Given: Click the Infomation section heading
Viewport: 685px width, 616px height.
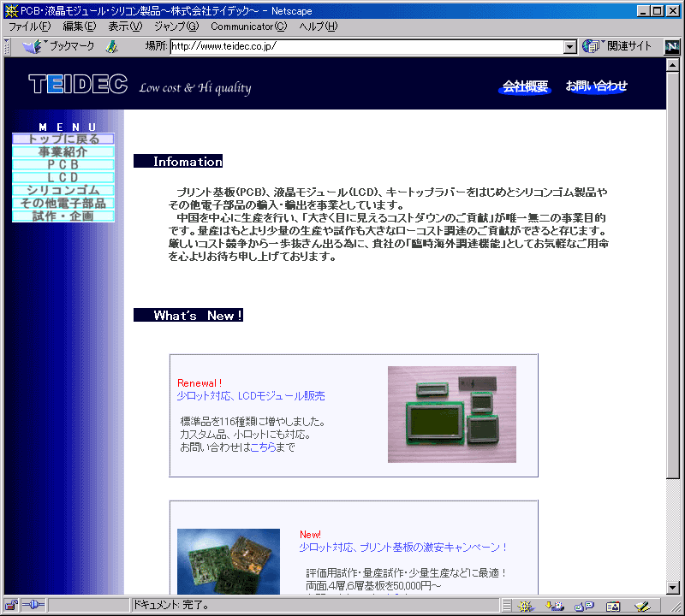Looking at the screenshot, I should [x=178, y=162].
